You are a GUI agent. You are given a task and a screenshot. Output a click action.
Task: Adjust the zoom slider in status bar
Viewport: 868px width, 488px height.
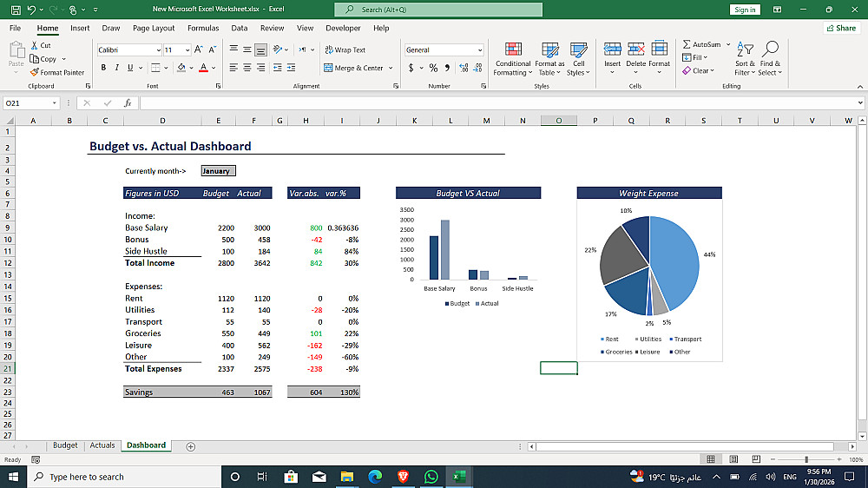[806, 459]
